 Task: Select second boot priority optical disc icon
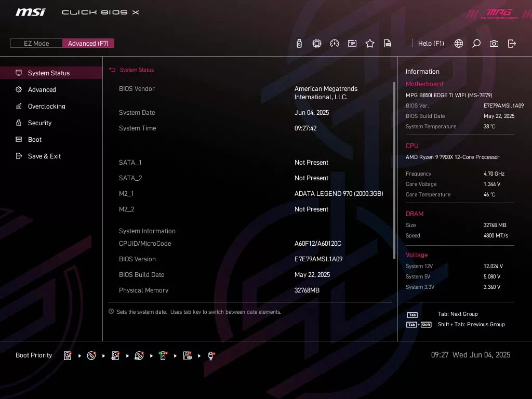91,355
